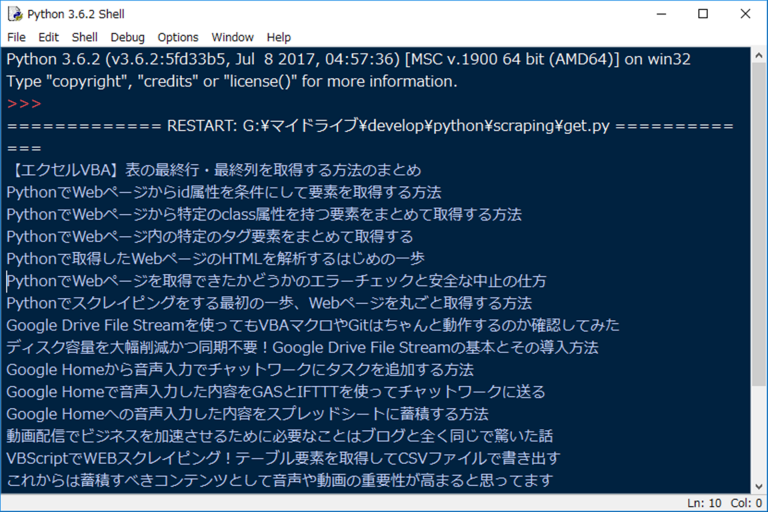Maximize the Python Shell window
Screen dimensions: 768x512
point(703,14)
